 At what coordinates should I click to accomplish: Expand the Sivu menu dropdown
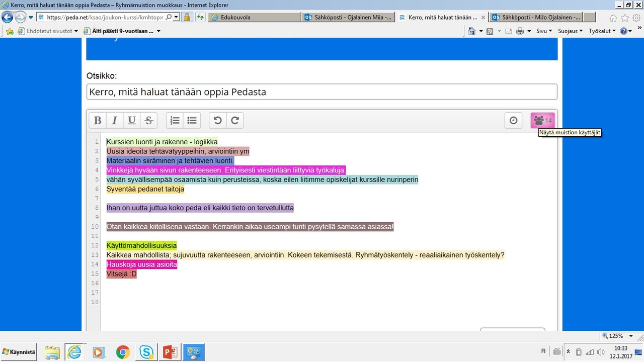coord(544,31)
